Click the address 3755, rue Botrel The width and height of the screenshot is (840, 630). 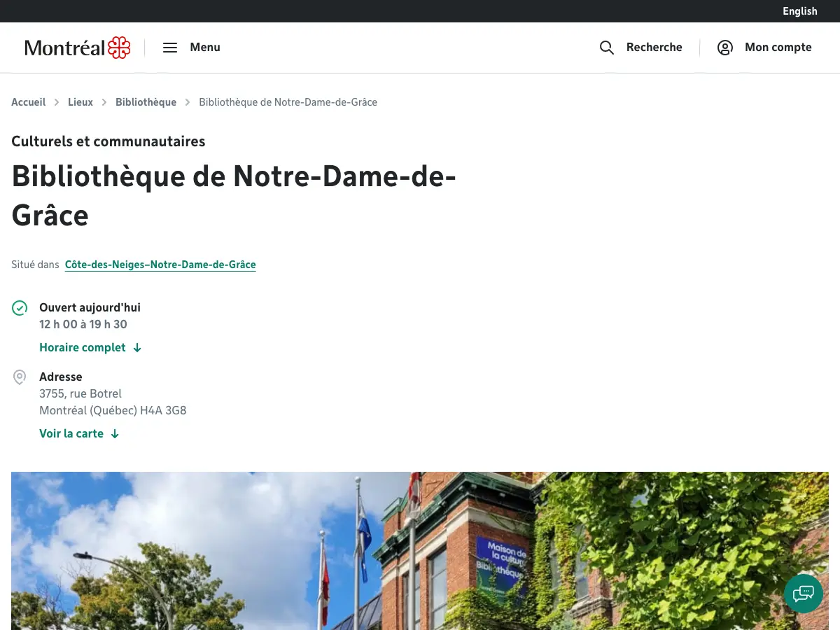[x=80, y=394]
